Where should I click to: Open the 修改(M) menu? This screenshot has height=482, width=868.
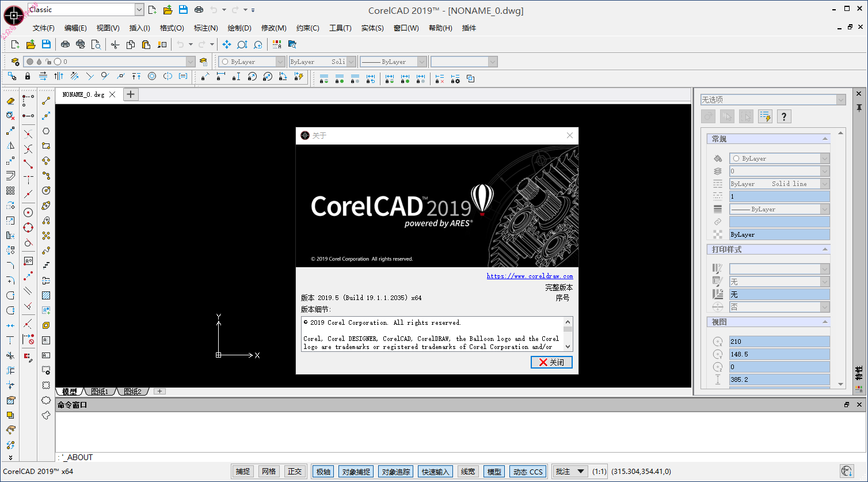(x=274, y=28)
